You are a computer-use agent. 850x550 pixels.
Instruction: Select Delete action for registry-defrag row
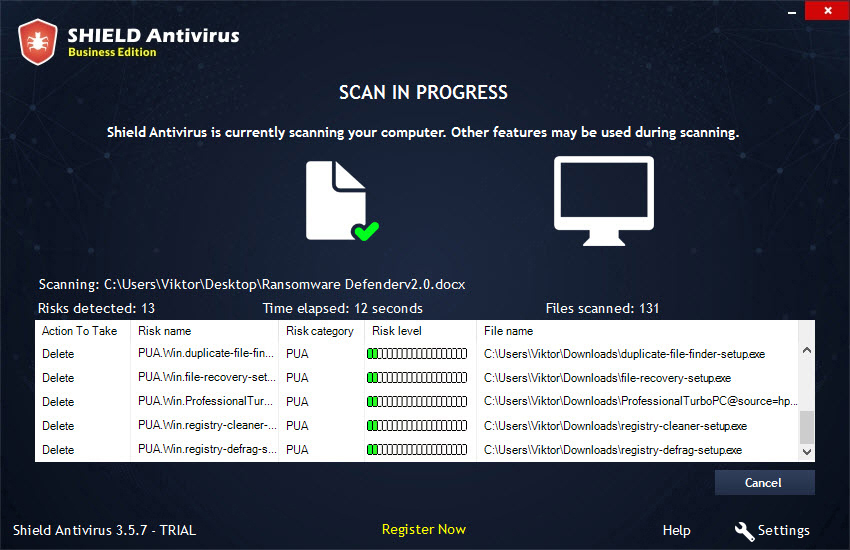(58, 449)
